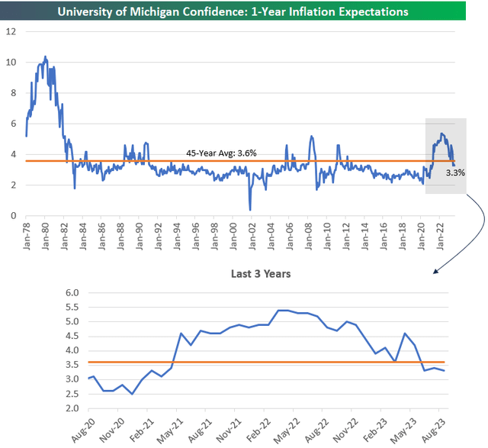488x448 pixels.
Task: Select the lower chart 6.0 axis value
Action: tap(72, 293)
